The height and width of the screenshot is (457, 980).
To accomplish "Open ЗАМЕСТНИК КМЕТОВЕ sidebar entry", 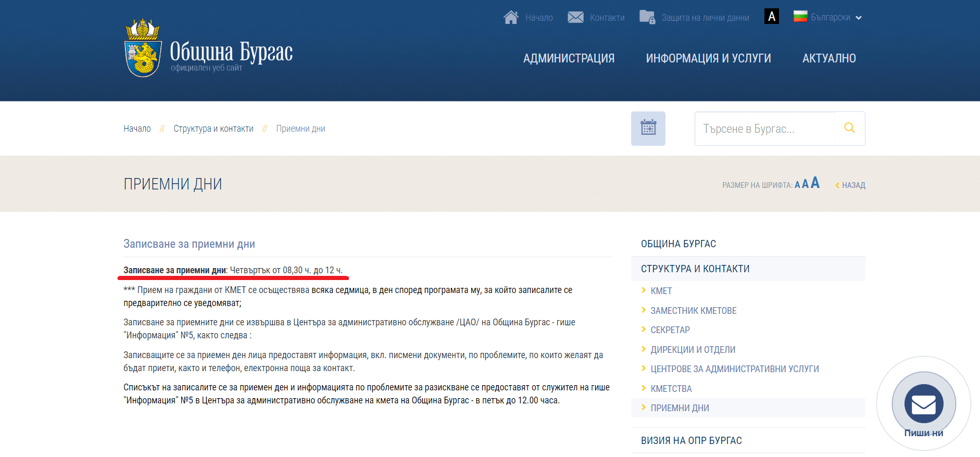I will coord(693,311).
